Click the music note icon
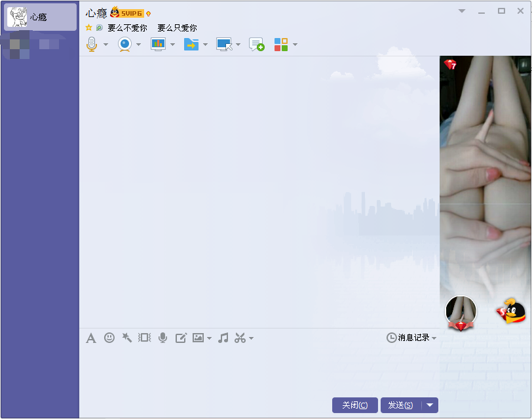The width and height of the screenshot is (532, 419). (223, 338)
